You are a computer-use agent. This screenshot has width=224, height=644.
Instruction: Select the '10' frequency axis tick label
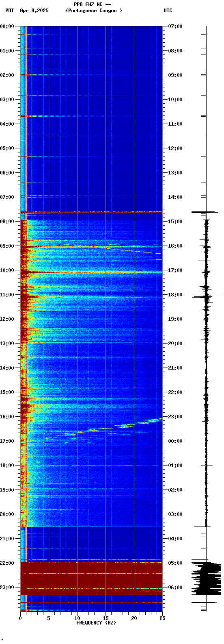pos(77,618)
